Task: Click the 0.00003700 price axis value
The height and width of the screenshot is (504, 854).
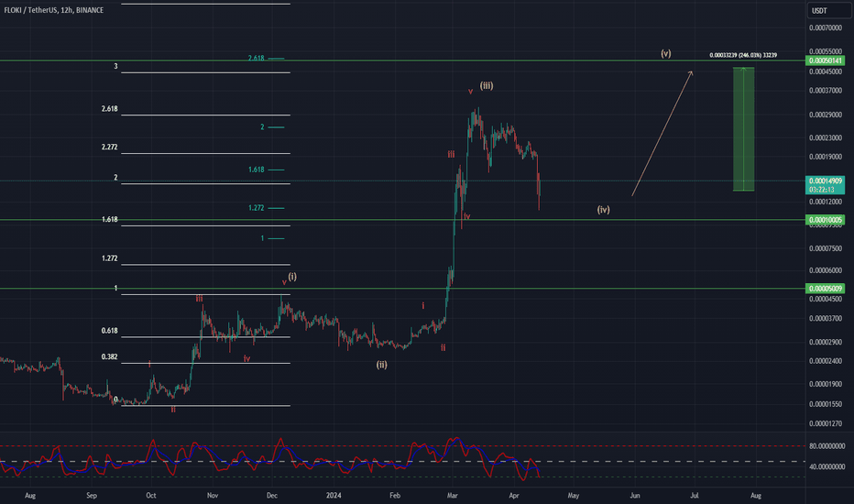Action: pyautogui.click(x=825, y=319)
